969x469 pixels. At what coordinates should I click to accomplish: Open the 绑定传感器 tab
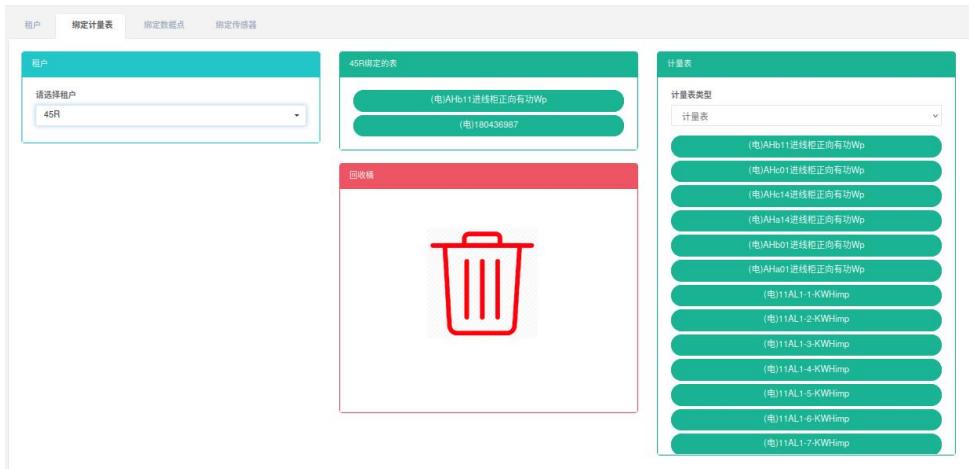click(x=235, y=24)
